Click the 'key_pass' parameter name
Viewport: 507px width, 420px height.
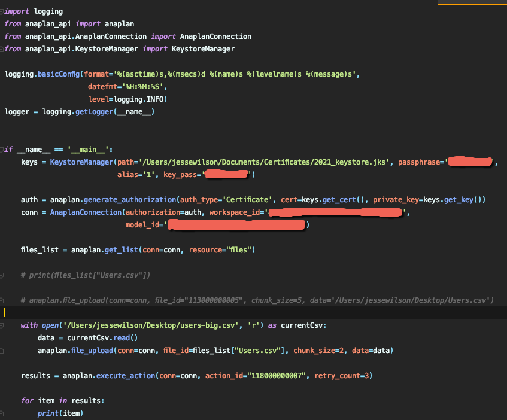tap(180, 175)
